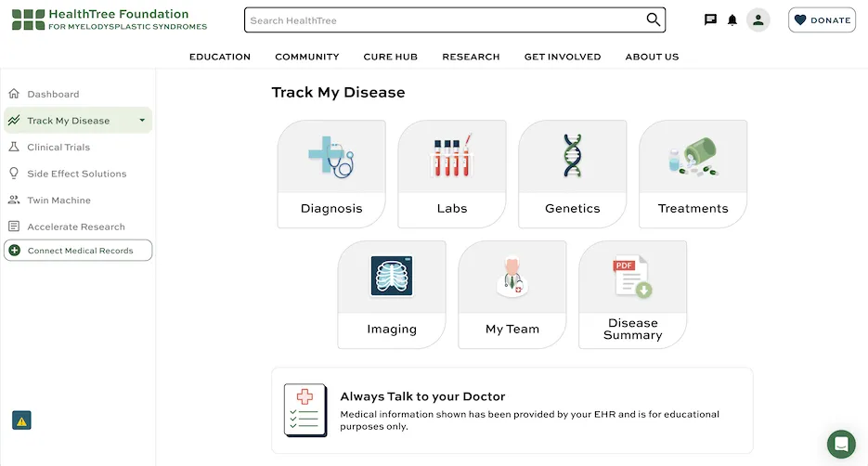Open the Treatments pills card
The height and width of the screenshot is (466, 868).
pos(693,174)
